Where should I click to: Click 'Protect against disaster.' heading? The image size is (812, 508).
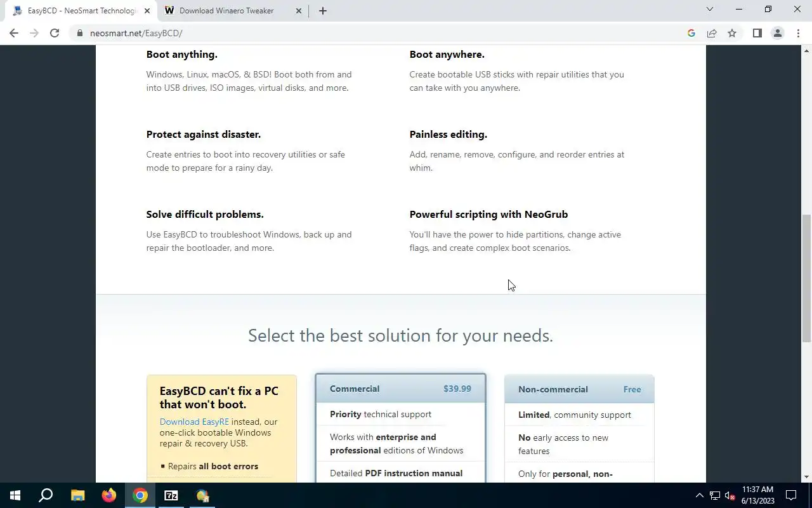pos(203,135)
